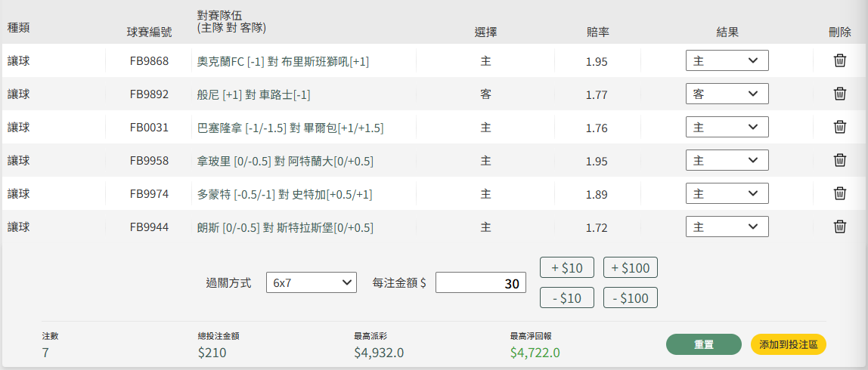Delete the FB9944 朗斯 match row
Screen dimensions: 868x370
839,227
